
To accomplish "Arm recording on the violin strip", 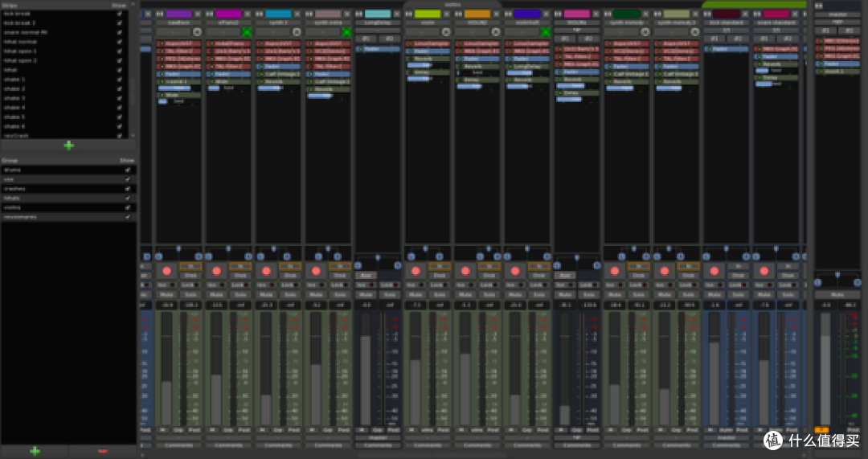I will (x=416, y=271).
